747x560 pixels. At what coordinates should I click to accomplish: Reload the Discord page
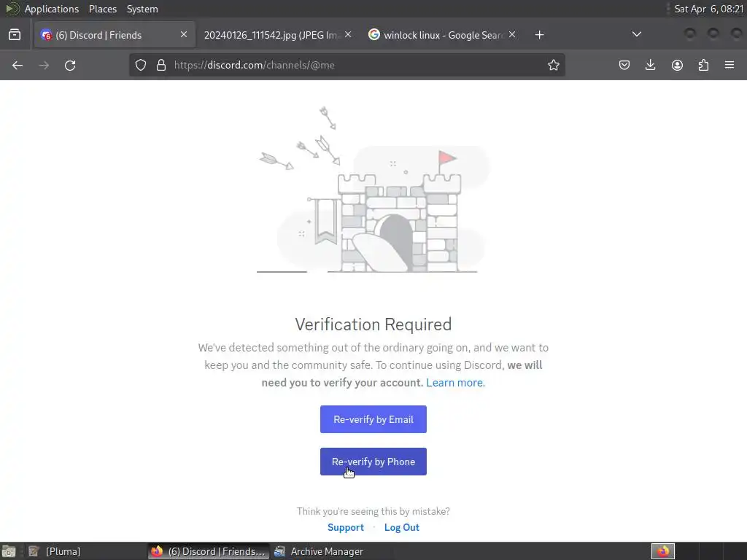coord(70,65)
